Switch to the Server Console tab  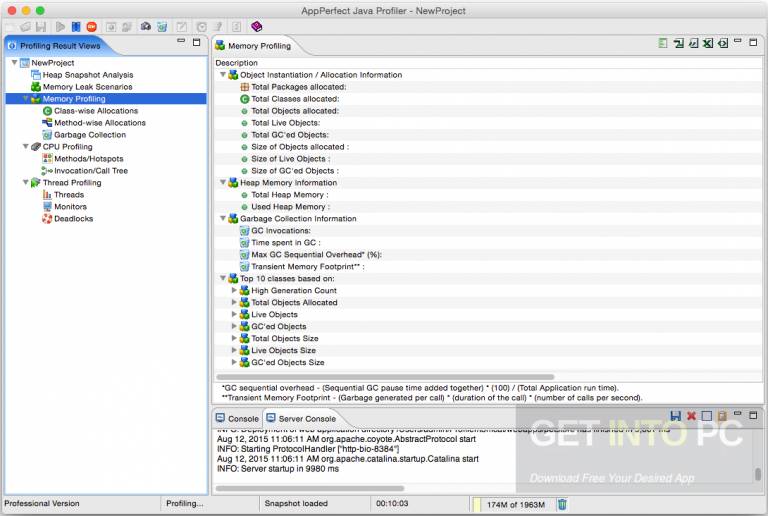pyautogui.click(x=301, y=419)
